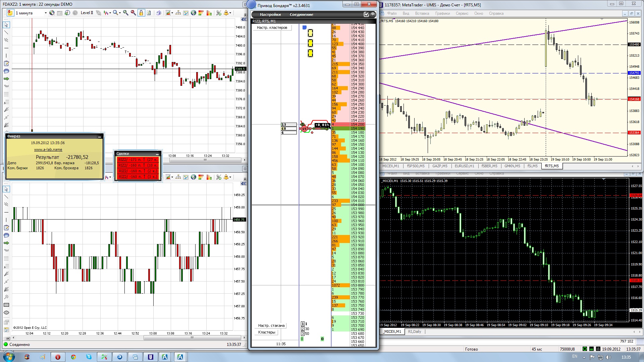This screenshot has width=644, height=362.
Task: Open the "1 минута" timeframe dropdown
Action: [x=46, y=13]
